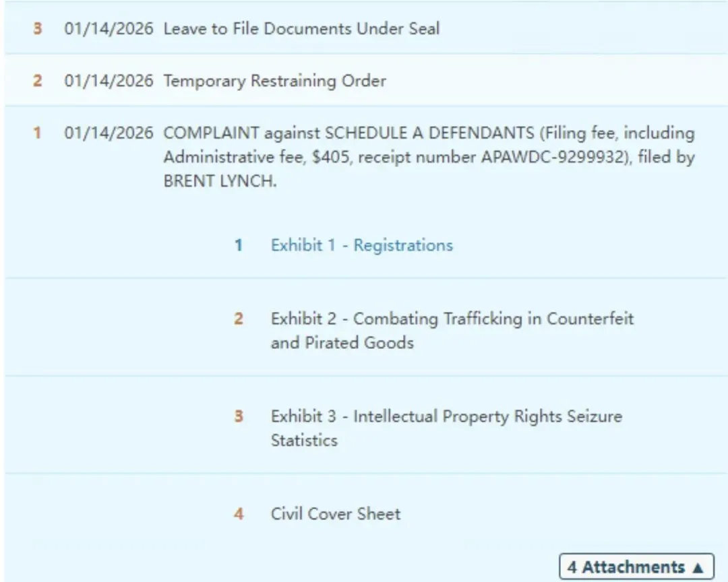
Task: Open Exhibit 1 - Registrations link
Action: tap(361, 245)
